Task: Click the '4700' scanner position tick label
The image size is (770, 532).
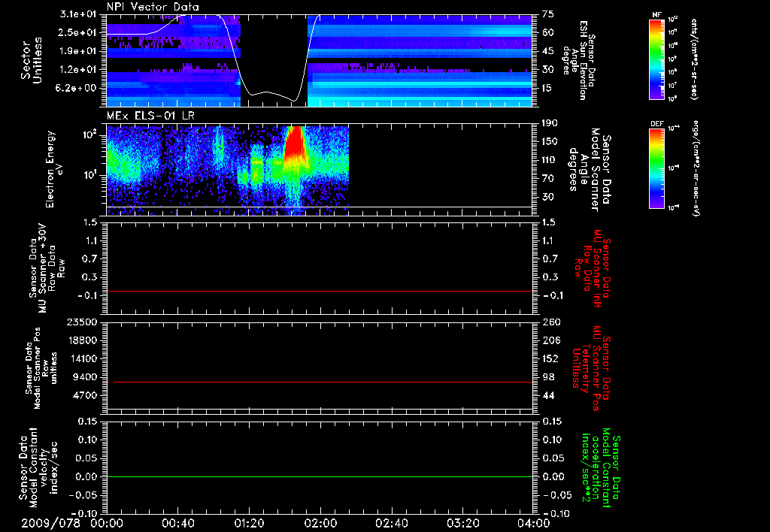Action: [86, 395]
